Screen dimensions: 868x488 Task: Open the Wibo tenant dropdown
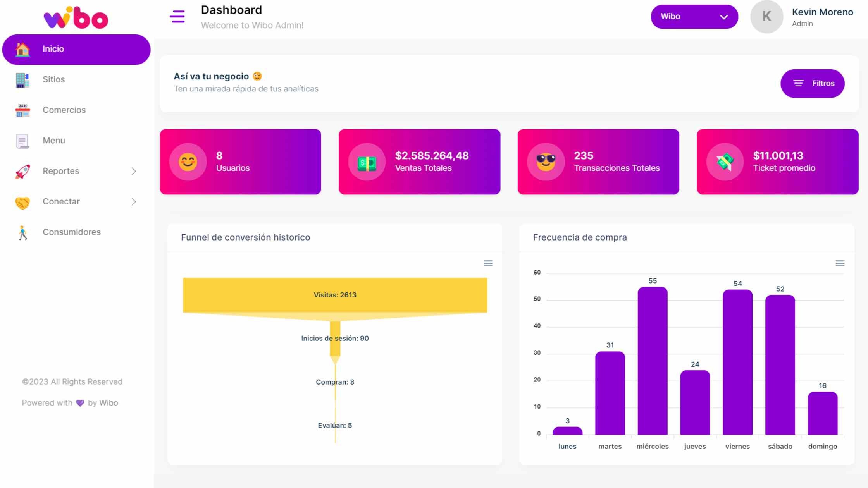[694, 16]
